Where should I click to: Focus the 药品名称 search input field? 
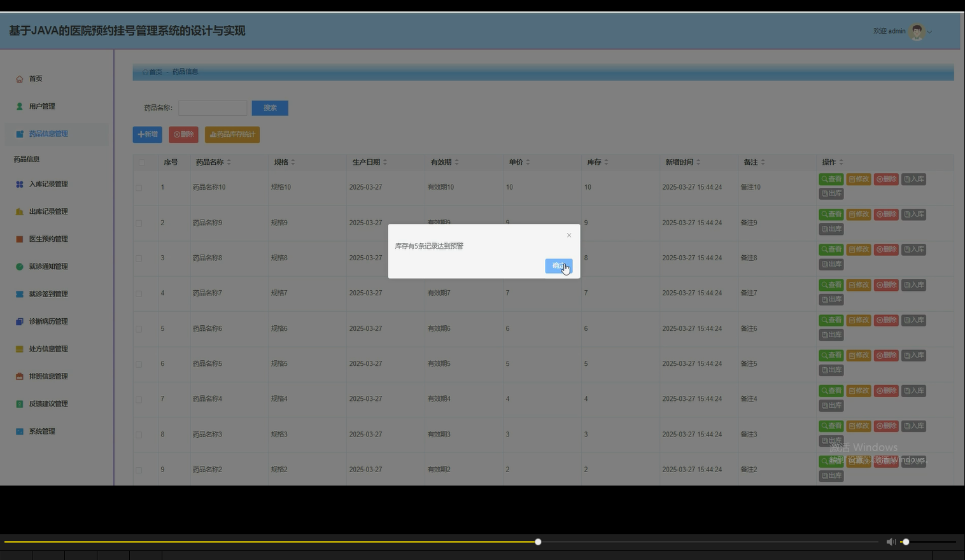213,108
